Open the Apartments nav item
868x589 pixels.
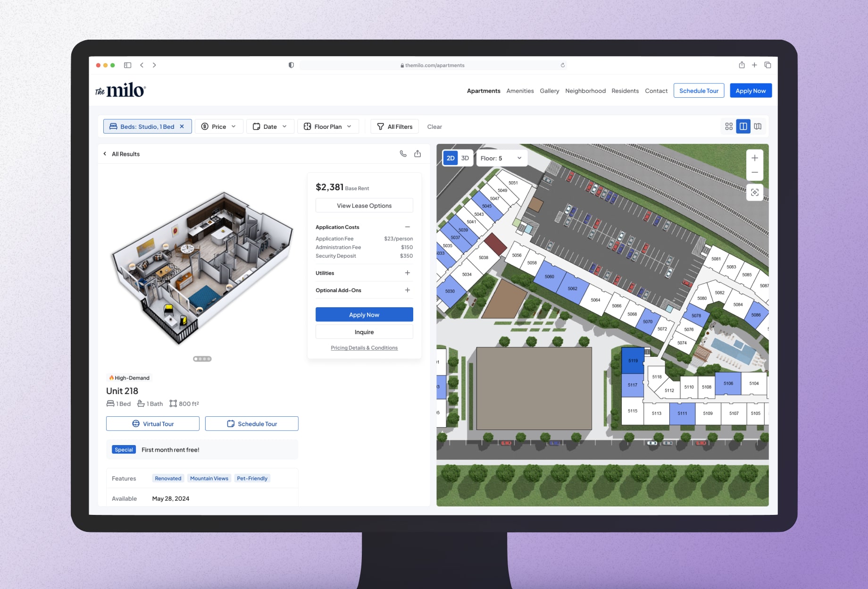tap(484, 91)
